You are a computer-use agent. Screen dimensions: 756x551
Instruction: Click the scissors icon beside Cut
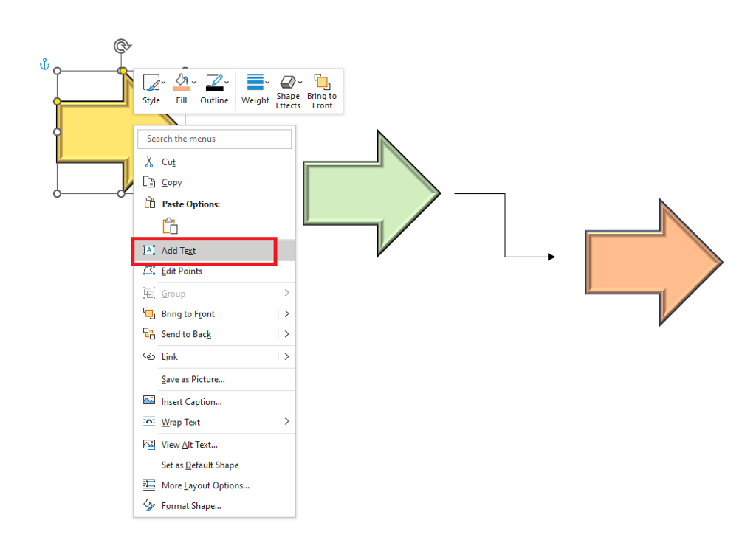[x=149, y=162]
